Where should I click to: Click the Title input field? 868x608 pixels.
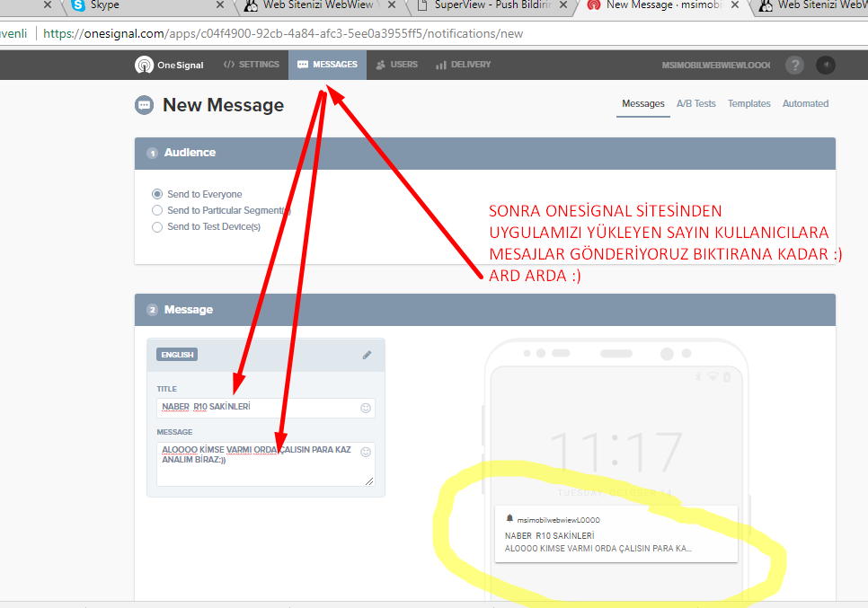click(x=266, y=408)
